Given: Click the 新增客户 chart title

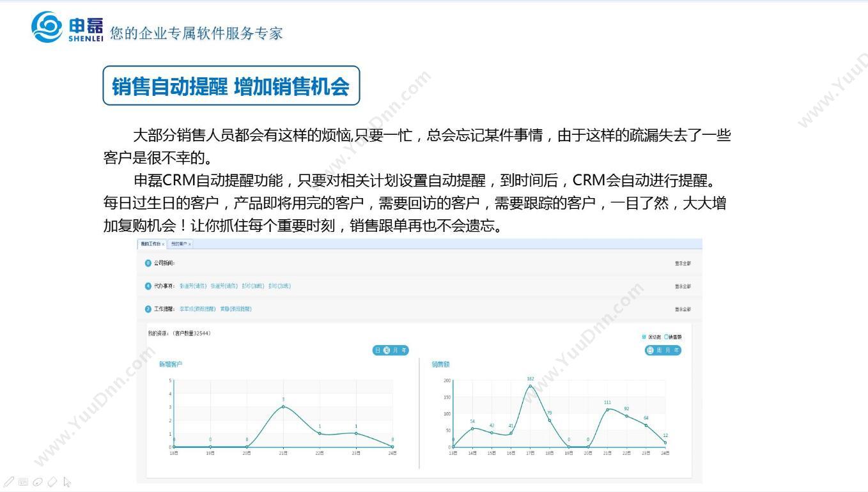Looking at the screenshot, I should [x=171, y=364].
